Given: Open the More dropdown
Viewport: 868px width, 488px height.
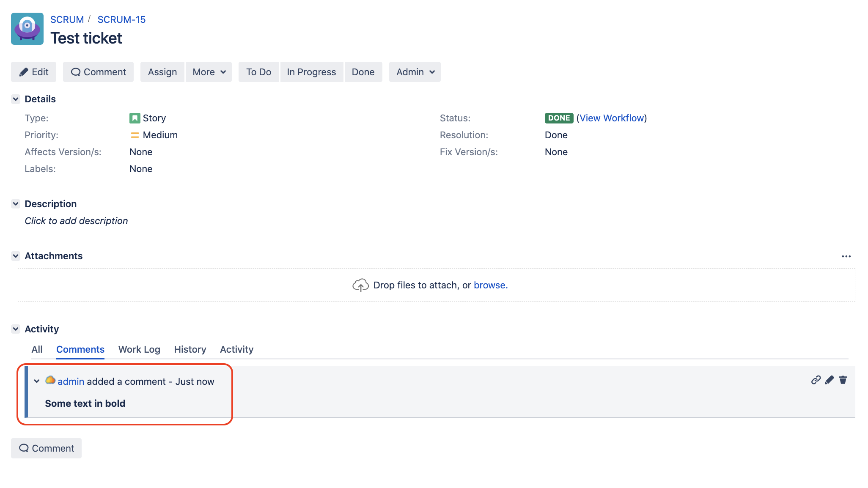Looking at the screenshot, I should (x=209, y=72).
